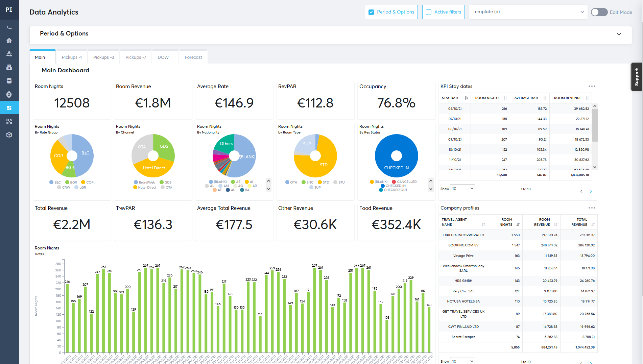Open the terminal console icon in sidebar
The width and height of the screenshot is (643, 364).
pyautogui.click(x=9, y=27)
